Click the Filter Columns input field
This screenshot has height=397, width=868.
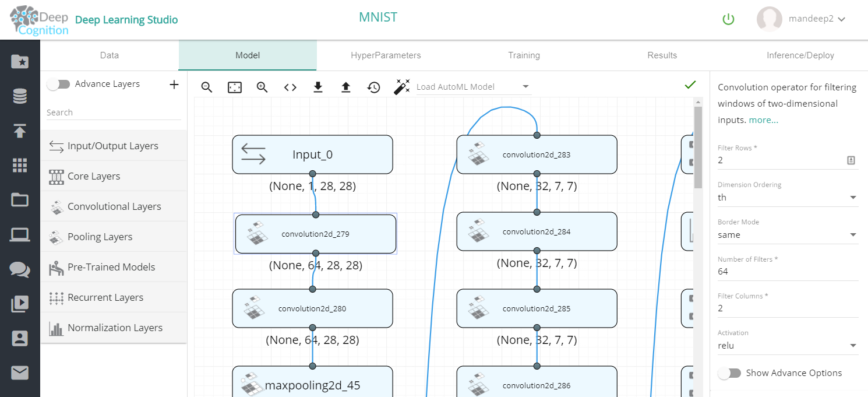click(788, 308)
